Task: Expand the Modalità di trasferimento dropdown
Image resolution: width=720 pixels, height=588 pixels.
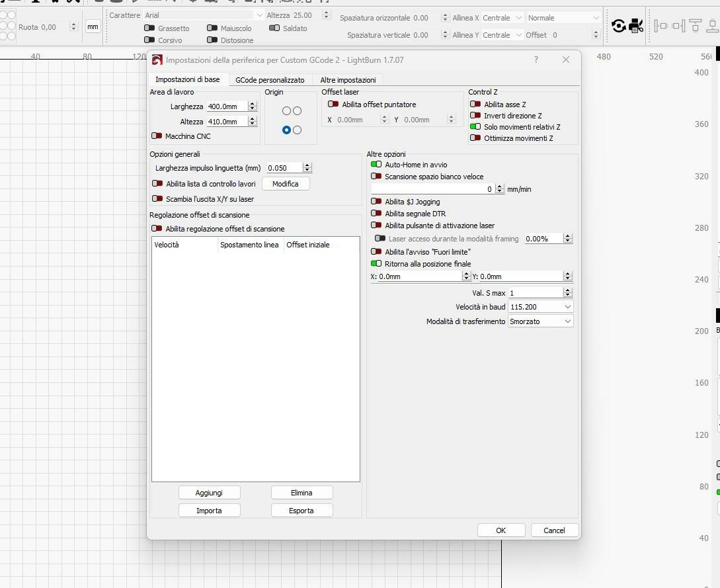Action: coord(540,321)
